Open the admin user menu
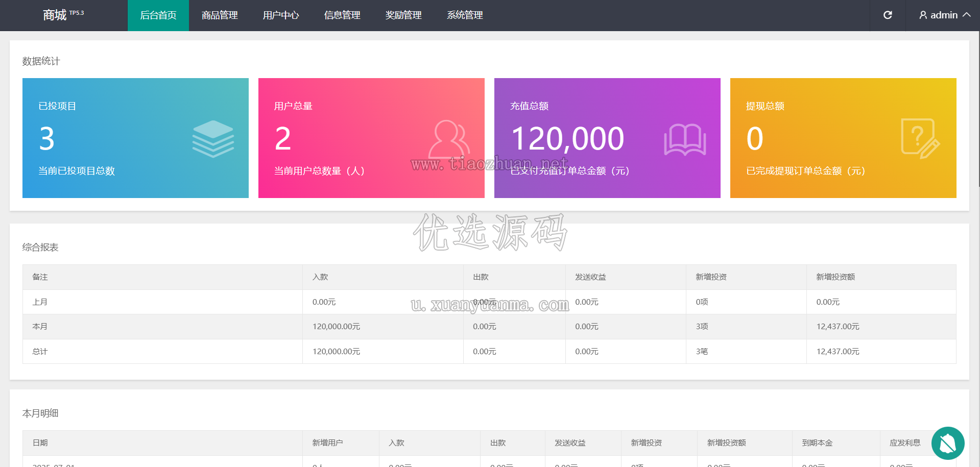This screenshot has width=980, height=467. [944, 15]
